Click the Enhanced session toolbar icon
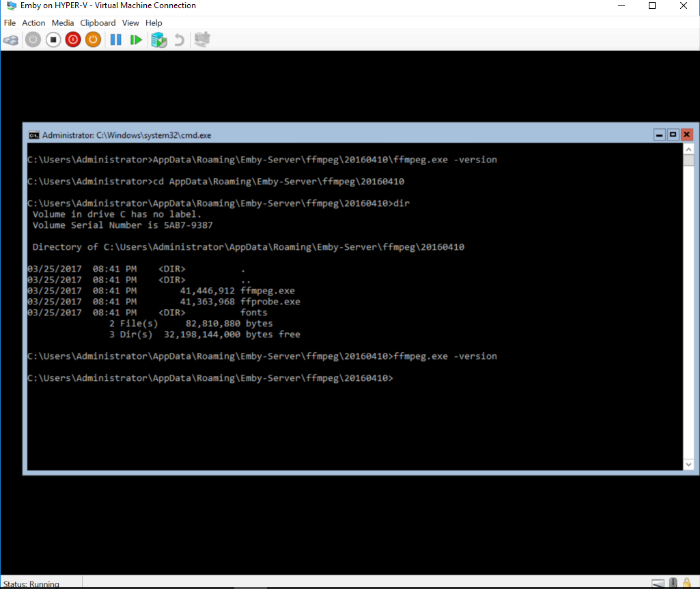Screen dimensions: 700x589 point(202,40)
